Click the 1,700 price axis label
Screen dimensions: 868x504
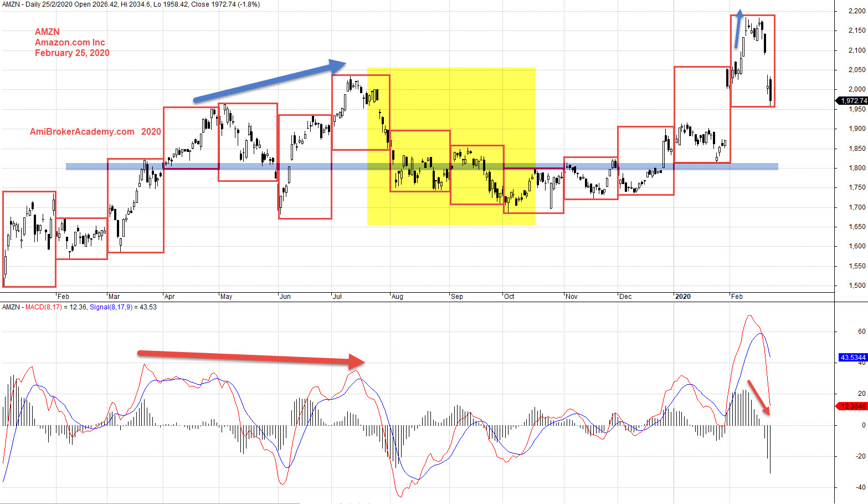[857, 207]
